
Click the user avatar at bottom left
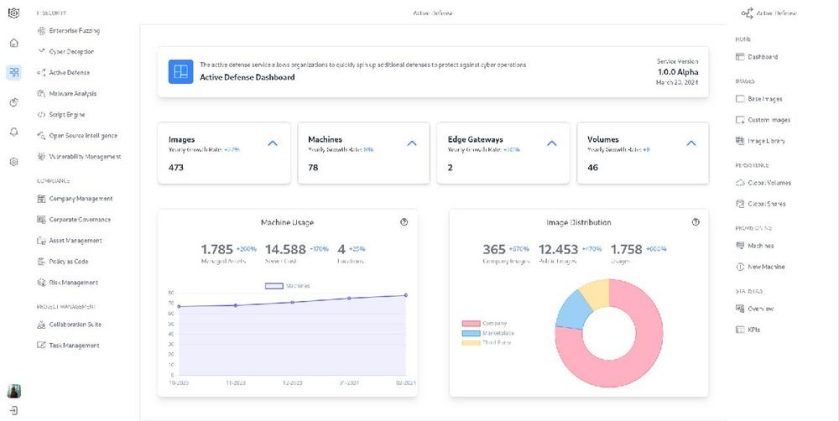tap(13, 391)
